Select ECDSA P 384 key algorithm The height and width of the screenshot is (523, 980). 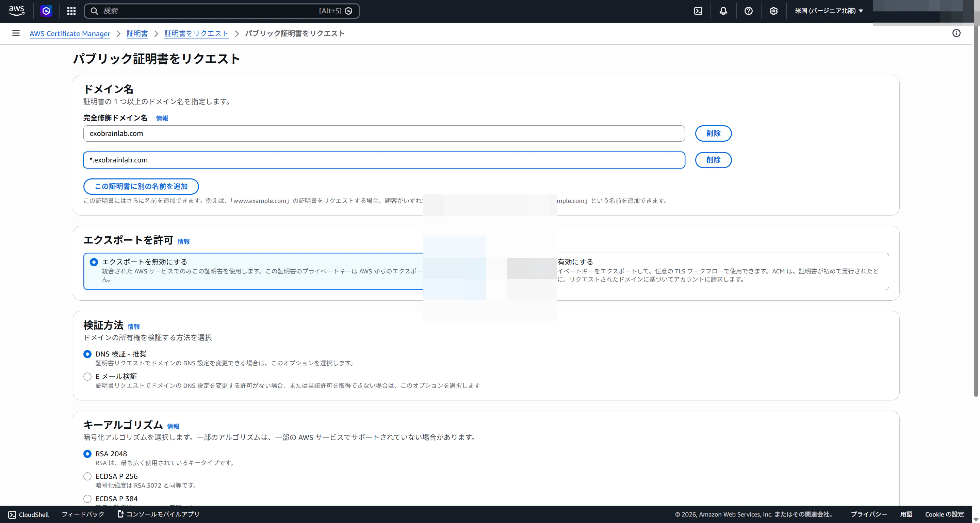pyautogui.click(x=87, y=498)
